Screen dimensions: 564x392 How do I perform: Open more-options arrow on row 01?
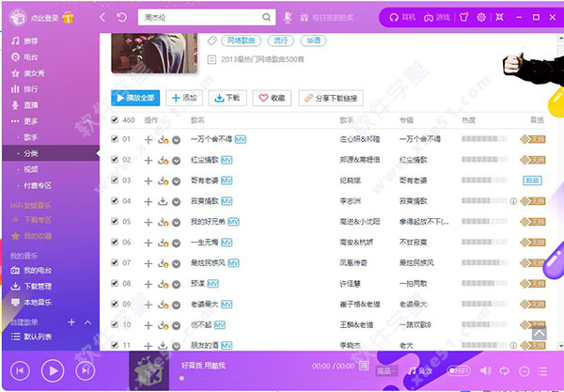176,140
